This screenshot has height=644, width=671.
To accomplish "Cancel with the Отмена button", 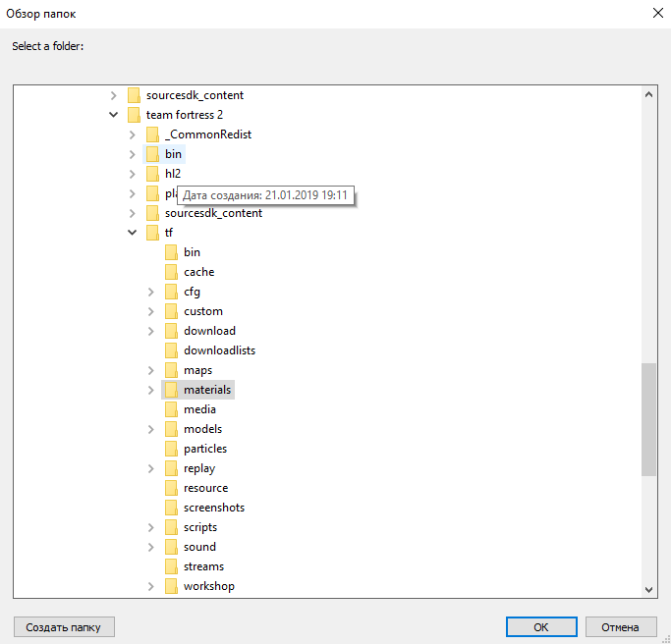I will pyautogui.click(x=621, y=627).
